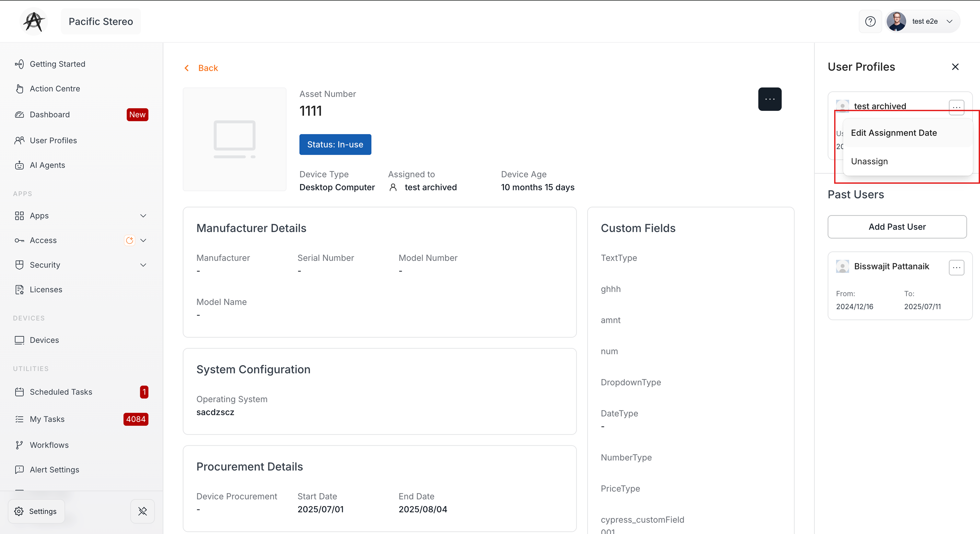Click the Licenses document icon
Image resolution: width=980 pixels, height=534 pixels.
click(19, 290)
